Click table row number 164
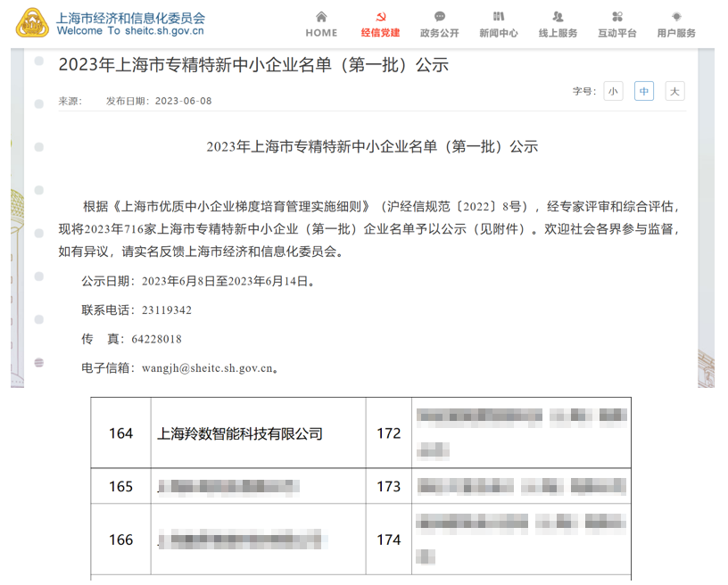 click(120, 433)
